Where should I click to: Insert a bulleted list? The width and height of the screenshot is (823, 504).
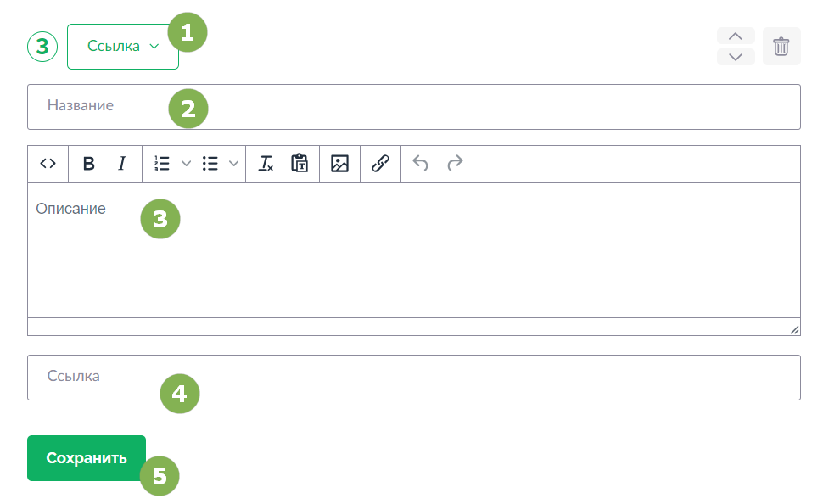click(210, 164)
